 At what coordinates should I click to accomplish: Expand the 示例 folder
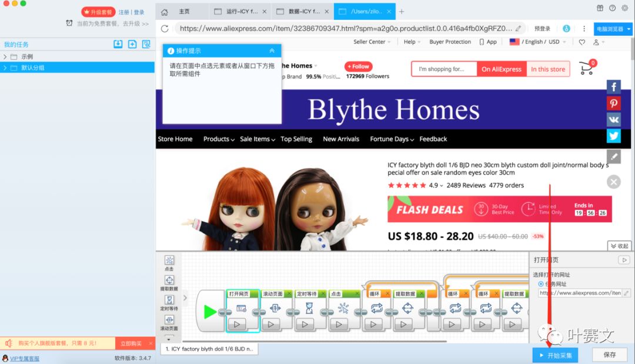click(x=5, y=56)
